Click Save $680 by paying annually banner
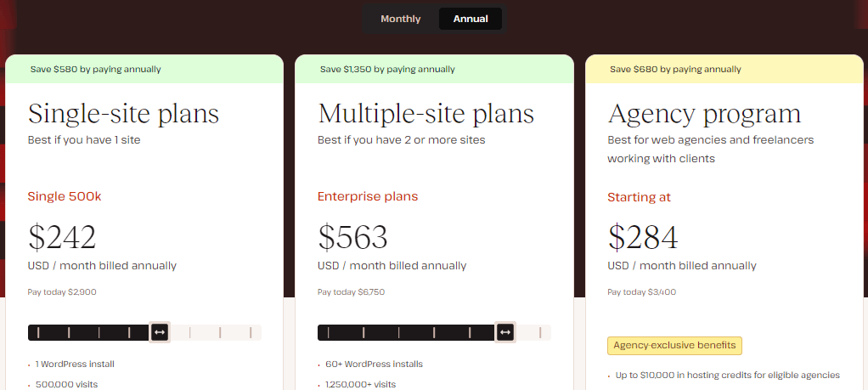The image size is (868, 390). coord(726,69)
